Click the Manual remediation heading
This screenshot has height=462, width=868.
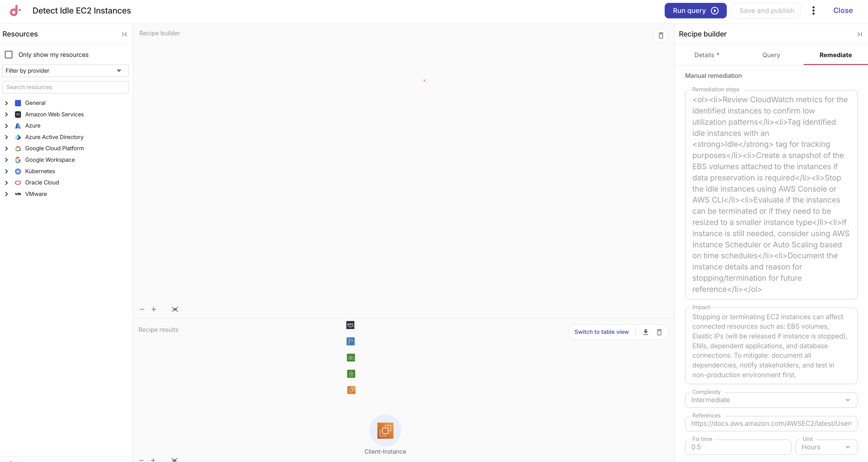[x=713, y=76]
